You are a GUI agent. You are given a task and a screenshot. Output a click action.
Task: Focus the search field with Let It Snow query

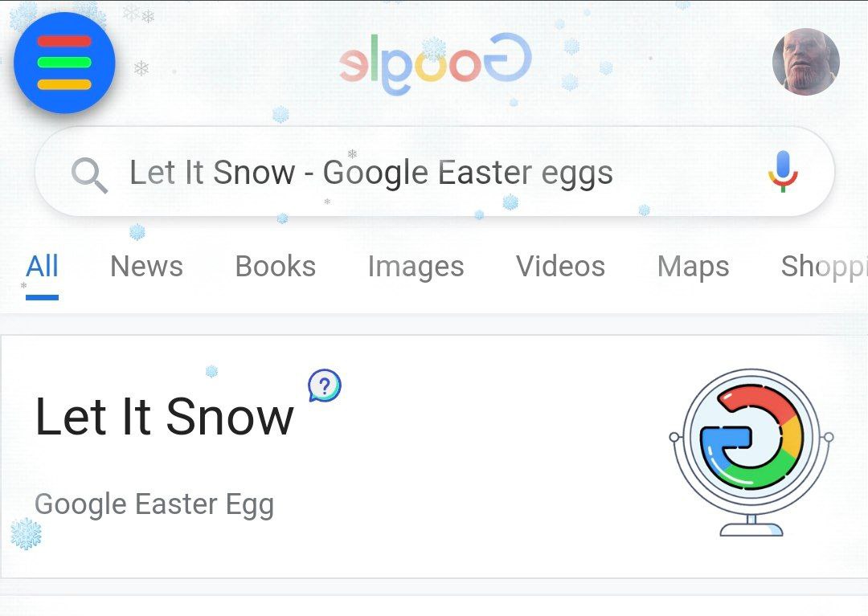pos(434,173)
